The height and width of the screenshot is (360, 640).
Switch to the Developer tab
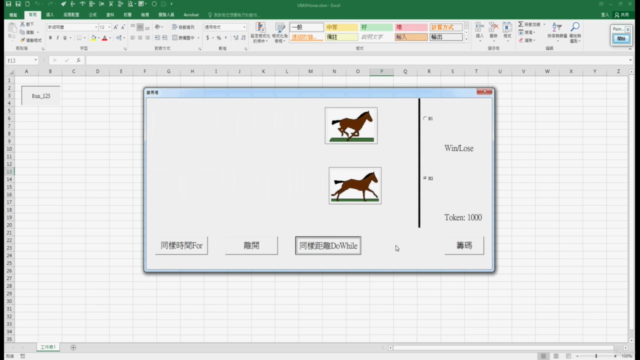pyautogui.click(x=166, y=15)
